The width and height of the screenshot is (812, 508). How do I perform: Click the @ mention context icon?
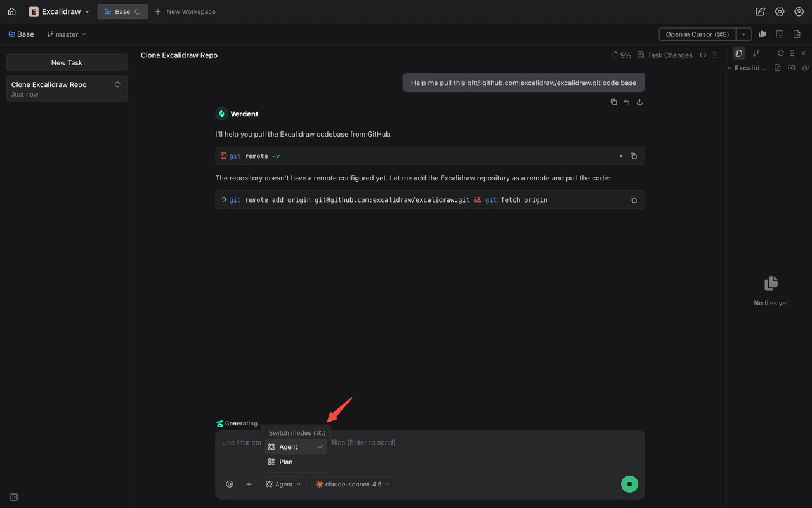pos(230,484)
